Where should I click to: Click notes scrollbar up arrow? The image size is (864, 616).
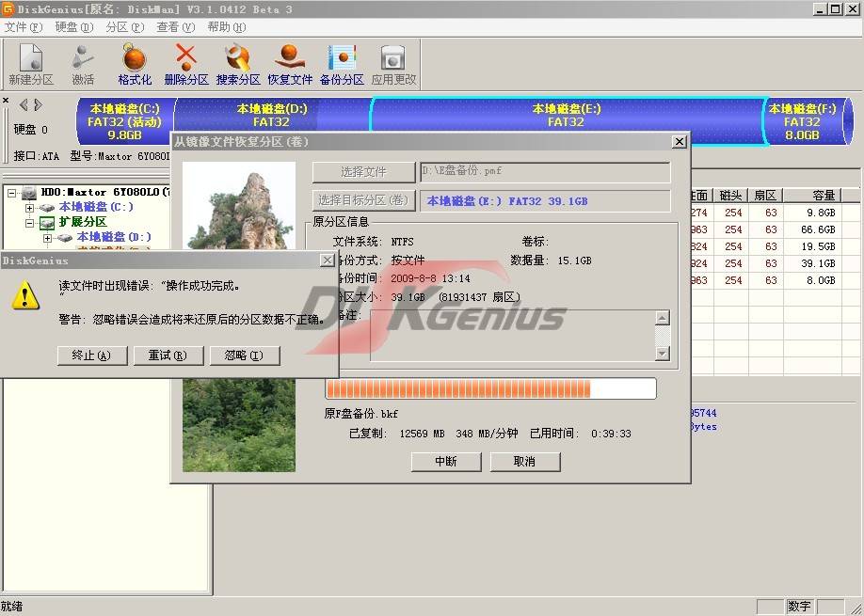coord(663,318)
